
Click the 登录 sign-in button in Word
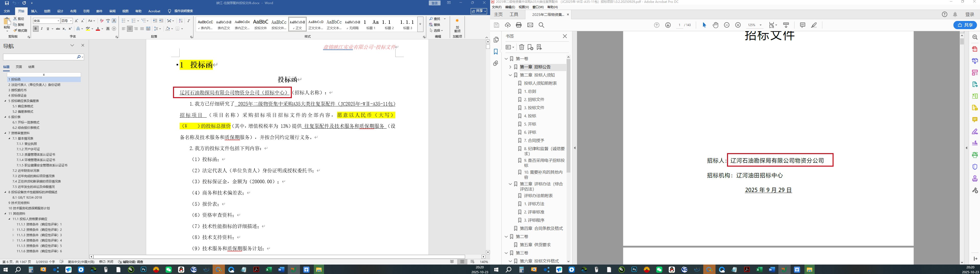[x=434, y=3]
